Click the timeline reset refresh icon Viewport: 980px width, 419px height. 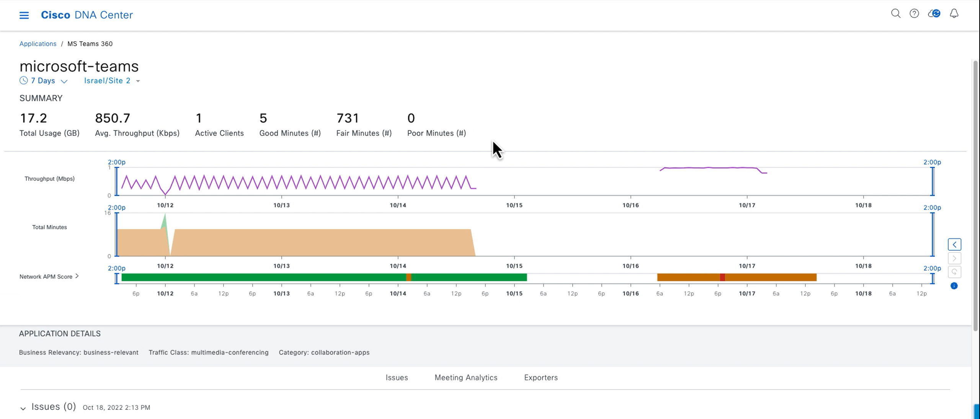954,272
